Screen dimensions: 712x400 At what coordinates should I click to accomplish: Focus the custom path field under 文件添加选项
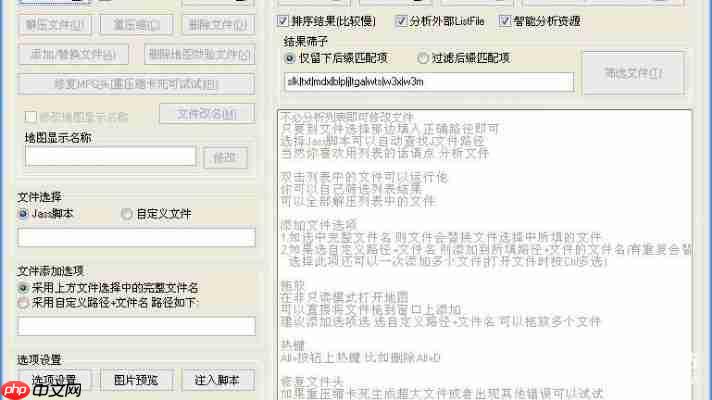point(136,326)
